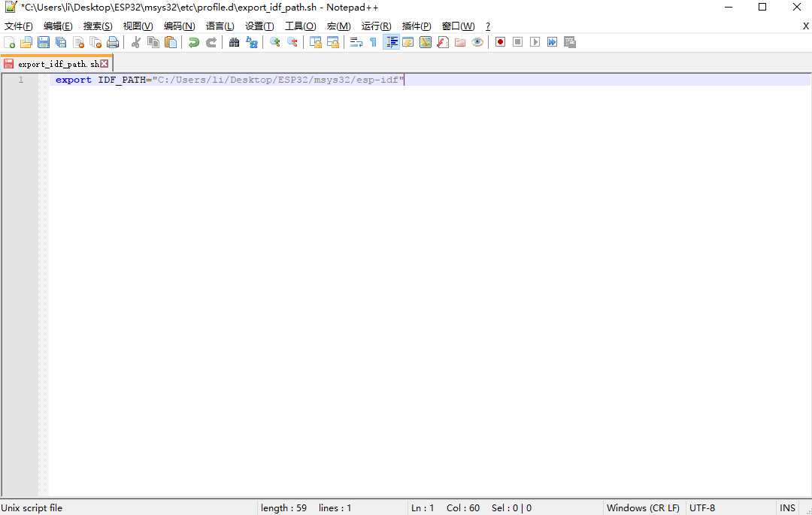Open the 搜索(S) menu
812x515 pixels.
pyautogui.click(x=98, y=26)
